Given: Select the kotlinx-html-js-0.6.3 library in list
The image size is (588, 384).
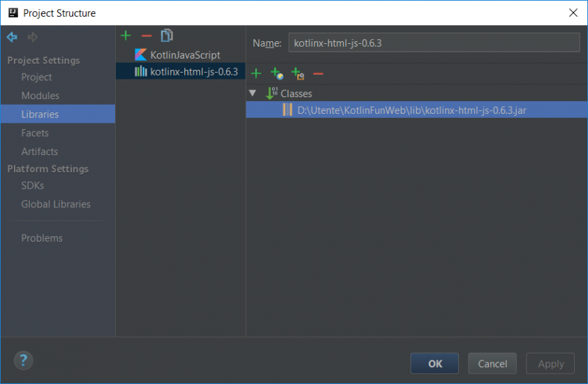Looking at the screenshot, I should pos(181,71).
